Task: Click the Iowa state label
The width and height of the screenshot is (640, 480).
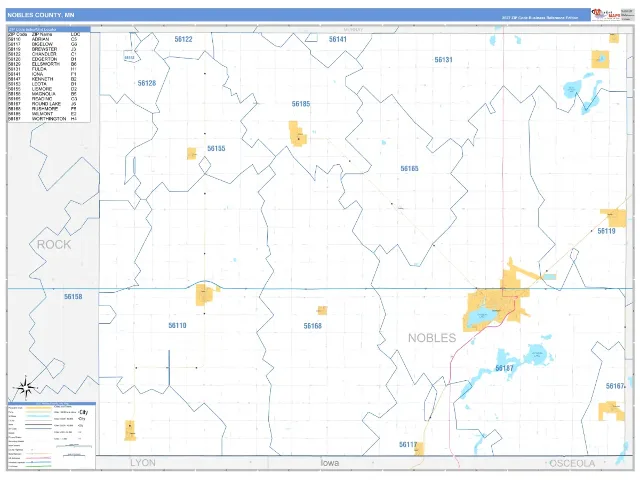Action: (x=330, y=463)
